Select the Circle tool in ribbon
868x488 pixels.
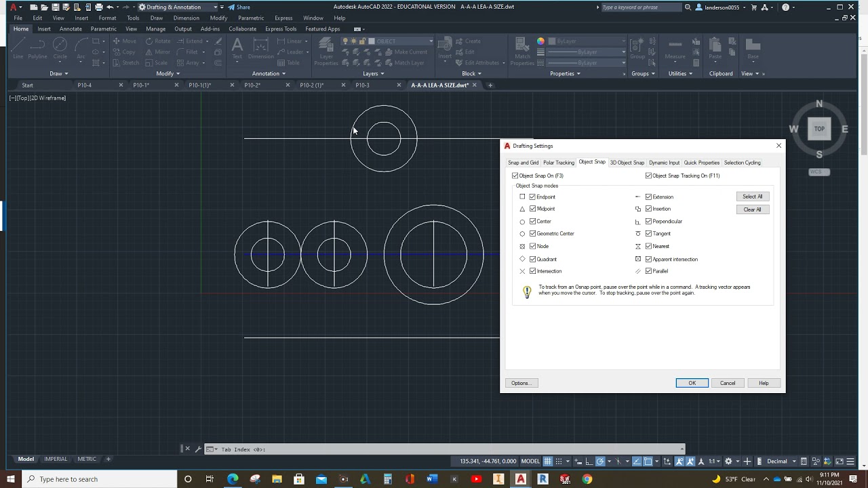tap(60, 48)
